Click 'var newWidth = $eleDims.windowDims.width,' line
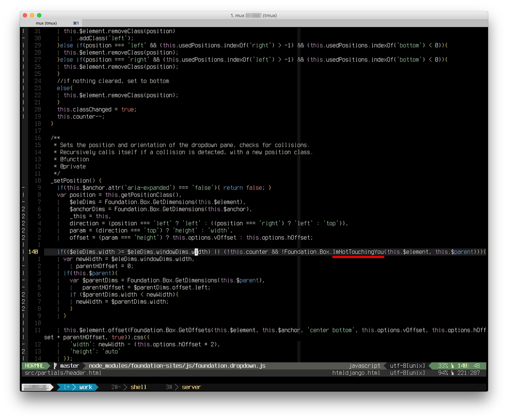The height and width of the screenshot is (420, 508). (129, 259)
